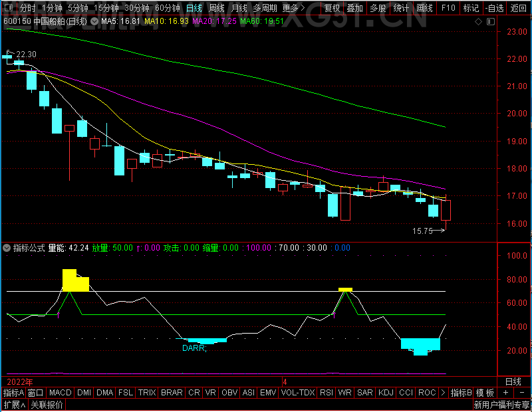Screen dimensions: 532x412
Task: Switch indicator to DMA
Action: (105, 393)
